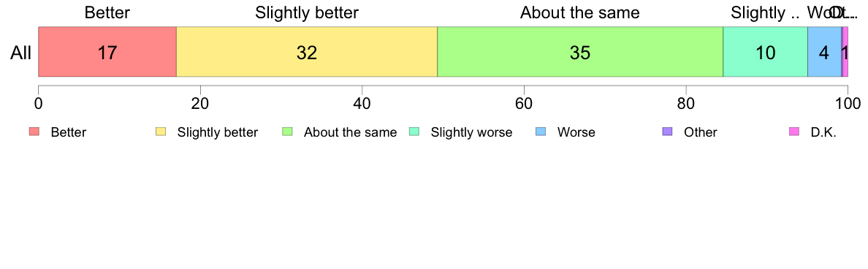Select the yellow bar segment showing 32
This screenshot has height=269, width=868.
click(307, 52)
